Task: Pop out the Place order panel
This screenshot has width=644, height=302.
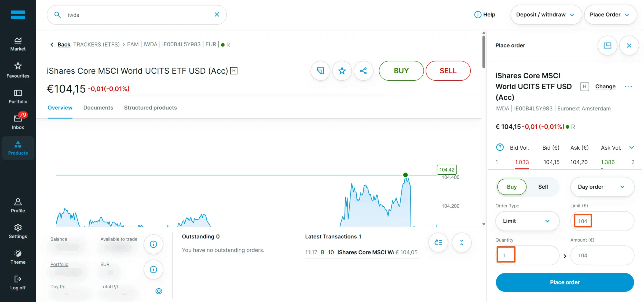Action: [608, 45]
